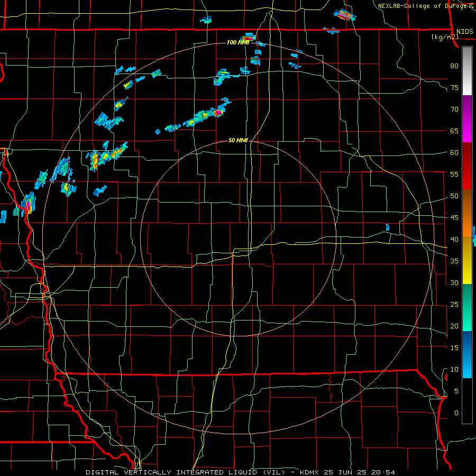Click the 50 NMI range ring label

coord(238,140)
